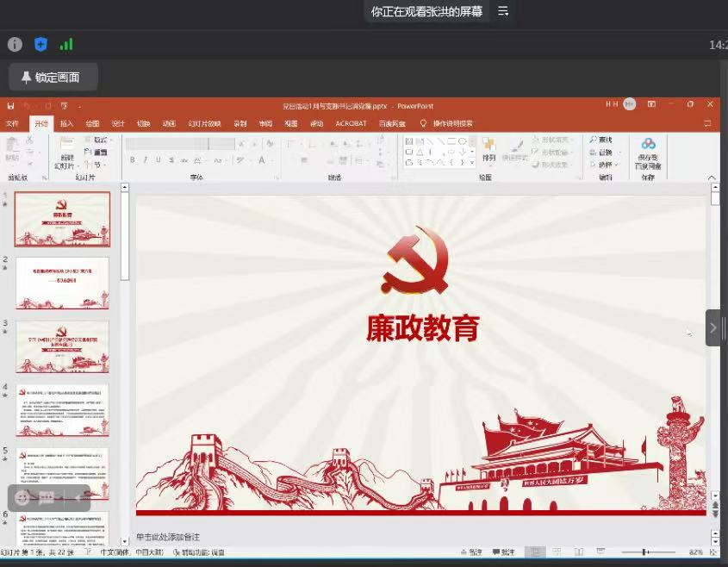
Task: Click the 重置 slide button
Action: [96, 152]
